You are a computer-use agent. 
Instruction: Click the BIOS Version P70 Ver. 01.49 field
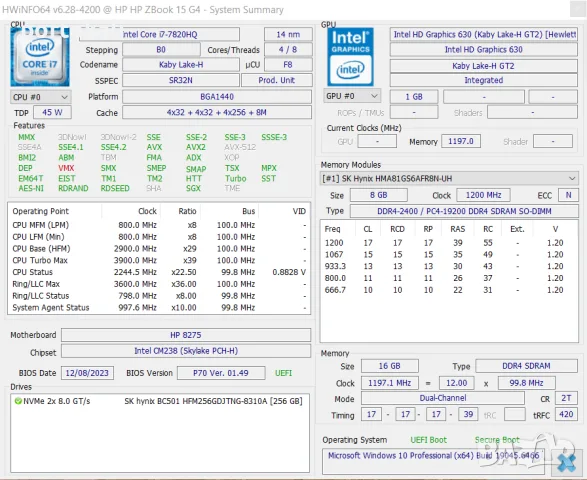(x=221, y=373)
